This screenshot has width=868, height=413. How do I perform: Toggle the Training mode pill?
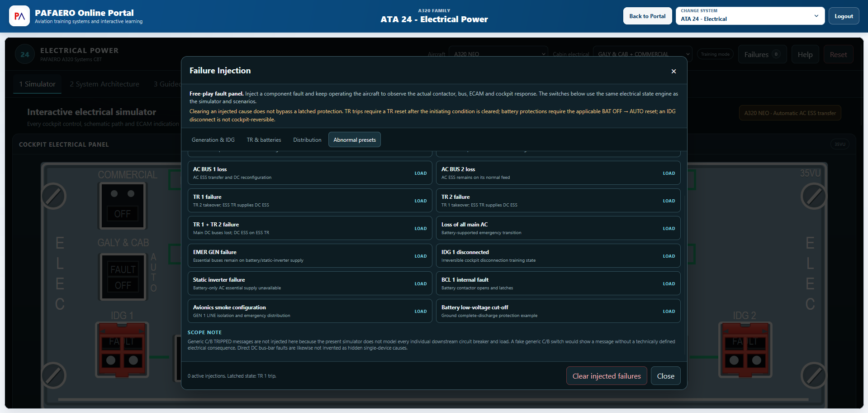(x=715, y=54)
